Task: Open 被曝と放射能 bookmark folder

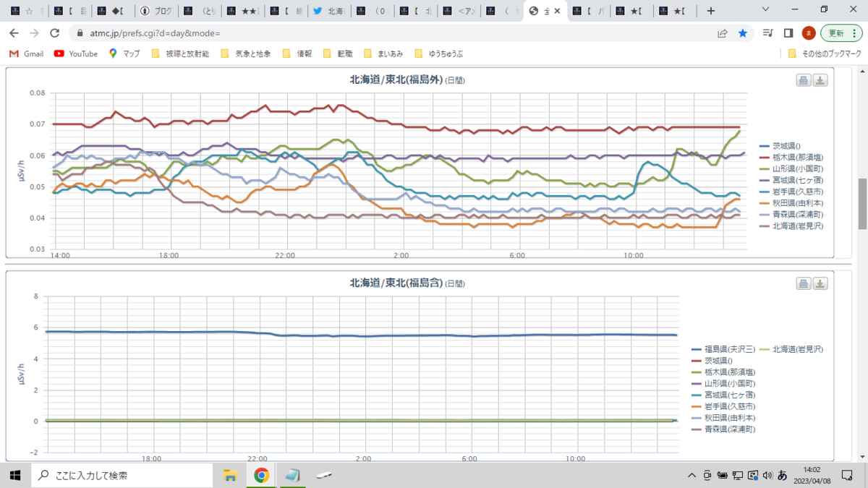Action: coord(180,53)
